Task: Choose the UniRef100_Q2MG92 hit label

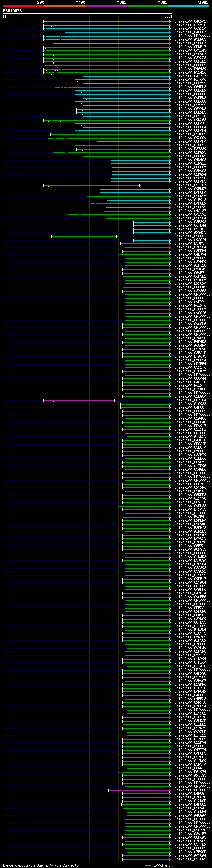Action: pos(190,146)
